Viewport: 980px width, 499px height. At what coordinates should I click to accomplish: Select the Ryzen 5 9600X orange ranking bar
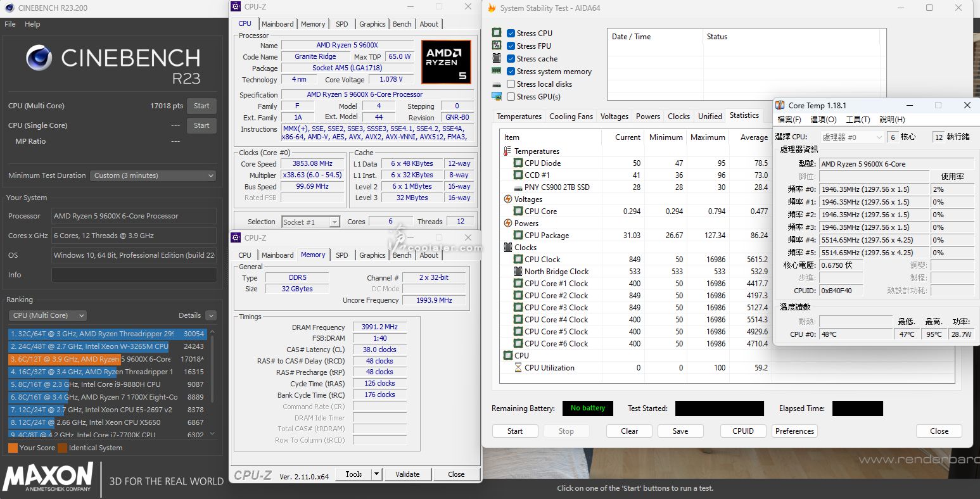pos(106,359)
